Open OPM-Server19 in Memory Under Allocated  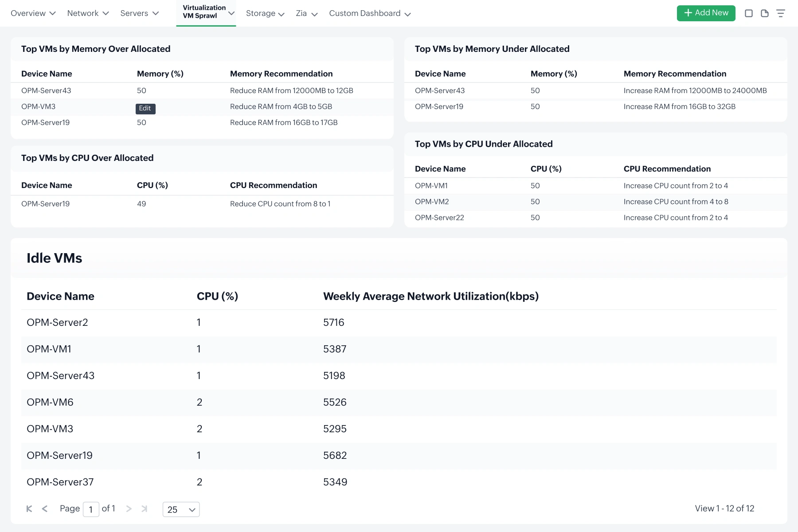pyautogui.click(x=439, y=106)
